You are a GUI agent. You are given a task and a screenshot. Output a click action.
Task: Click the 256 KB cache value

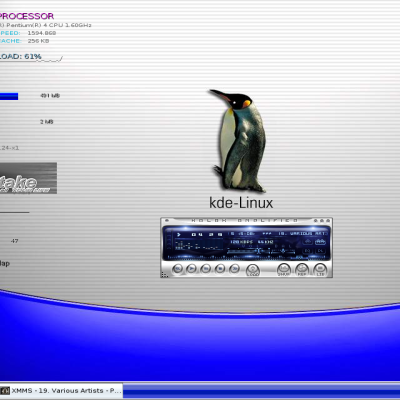click(38, 41)
